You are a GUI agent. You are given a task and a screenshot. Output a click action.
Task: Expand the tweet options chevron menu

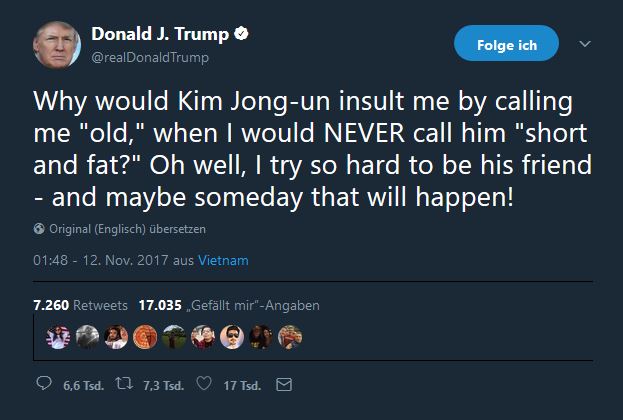tap(587, 44)
